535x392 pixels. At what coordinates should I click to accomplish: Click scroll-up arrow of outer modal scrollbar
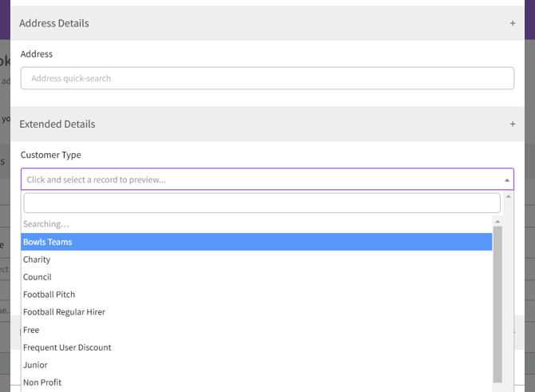click(509, 196)
